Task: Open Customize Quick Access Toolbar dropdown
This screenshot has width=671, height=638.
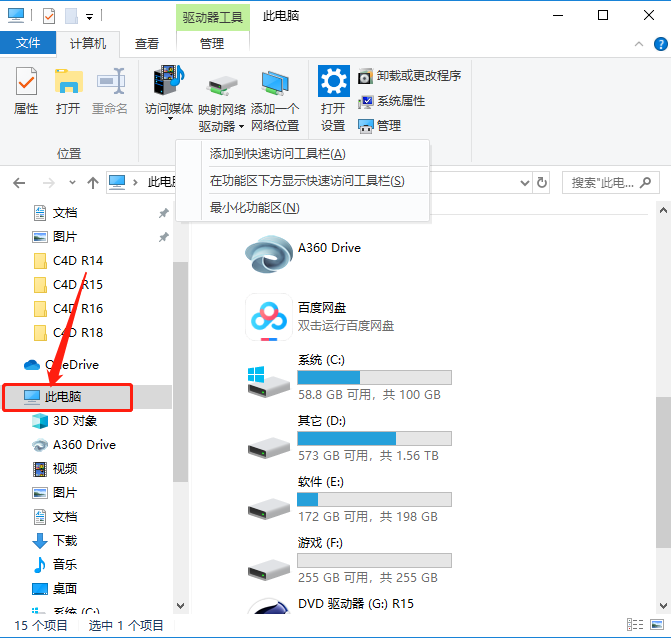Action: [x=89, y=17]
